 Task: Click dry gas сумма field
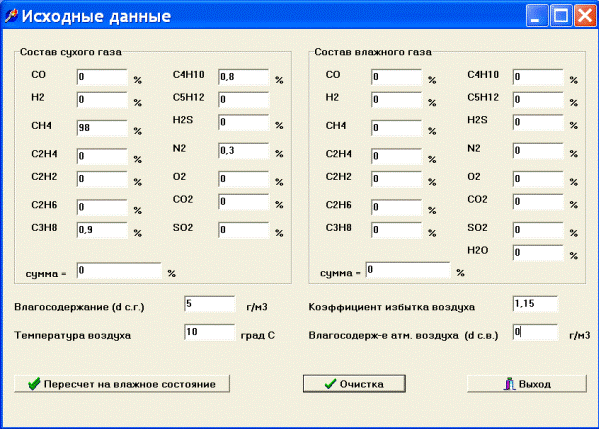(x=119, y=270)
